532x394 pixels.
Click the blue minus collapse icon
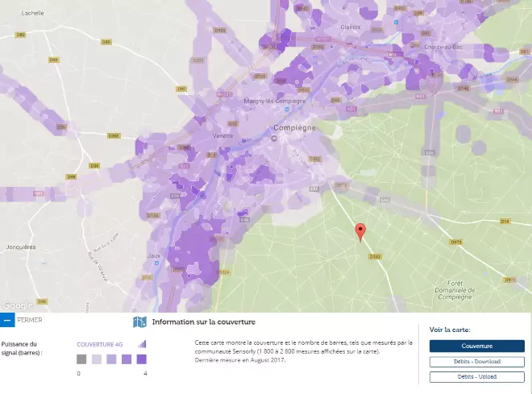[7, 320]
